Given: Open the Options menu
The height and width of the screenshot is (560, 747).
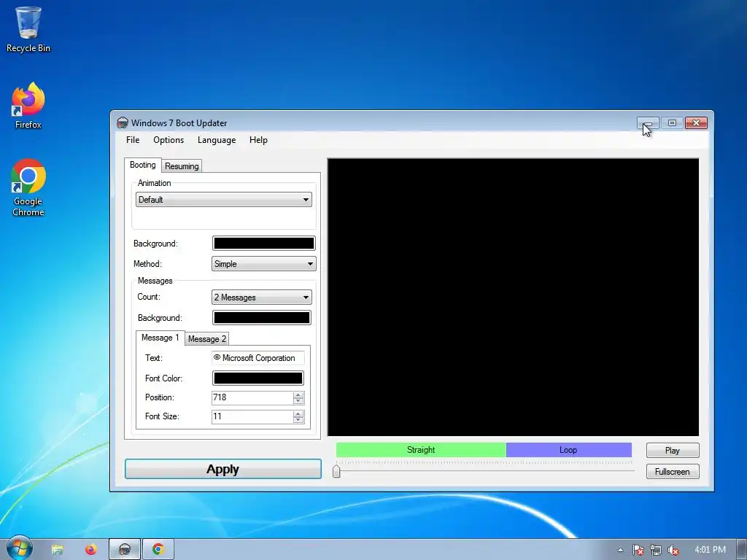Looking at the screenshot, I should (x=169, y=140).
